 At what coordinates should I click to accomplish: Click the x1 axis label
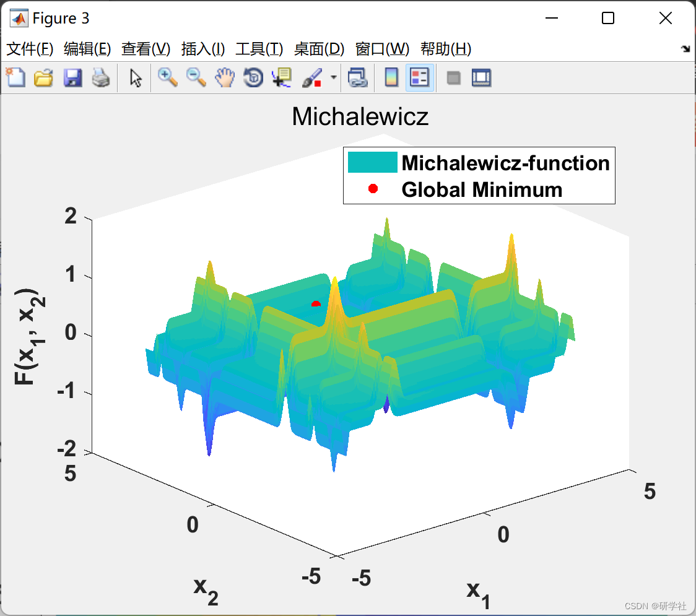point(479,596)
